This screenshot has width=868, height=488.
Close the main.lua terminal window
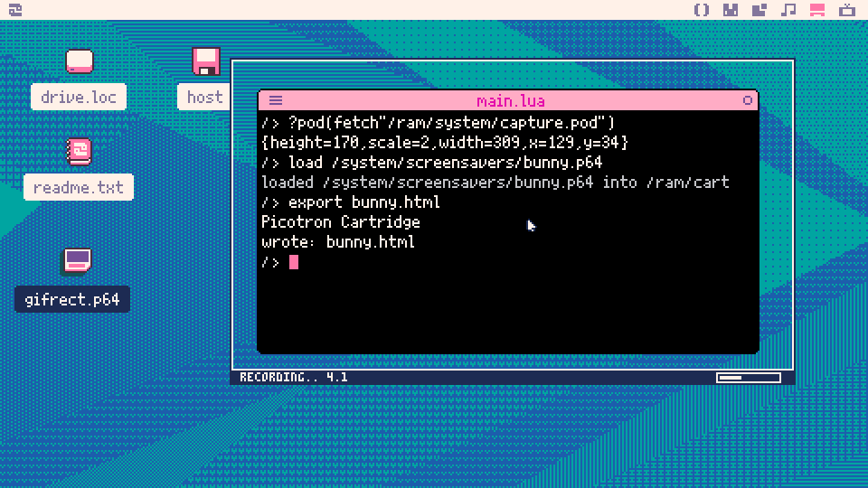point(748,100)
